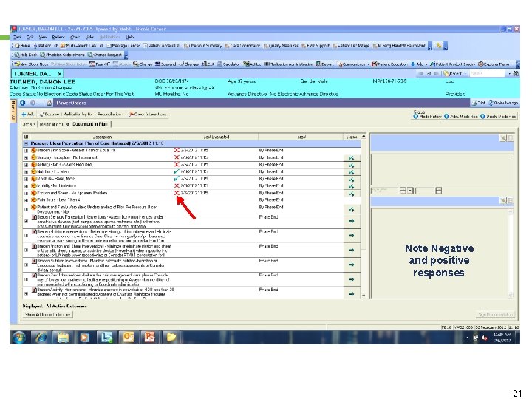
Task: Click outcomes list scroll down arrow
Action: coord(364,296)
